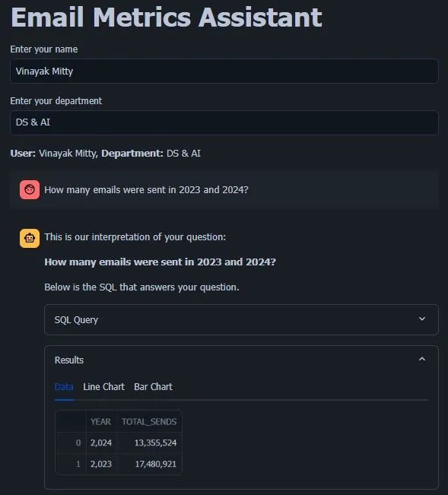Click the yellow robot assistant icon
Image resolution: width=448 pixels, height=495 pixels.
(30, 238)
